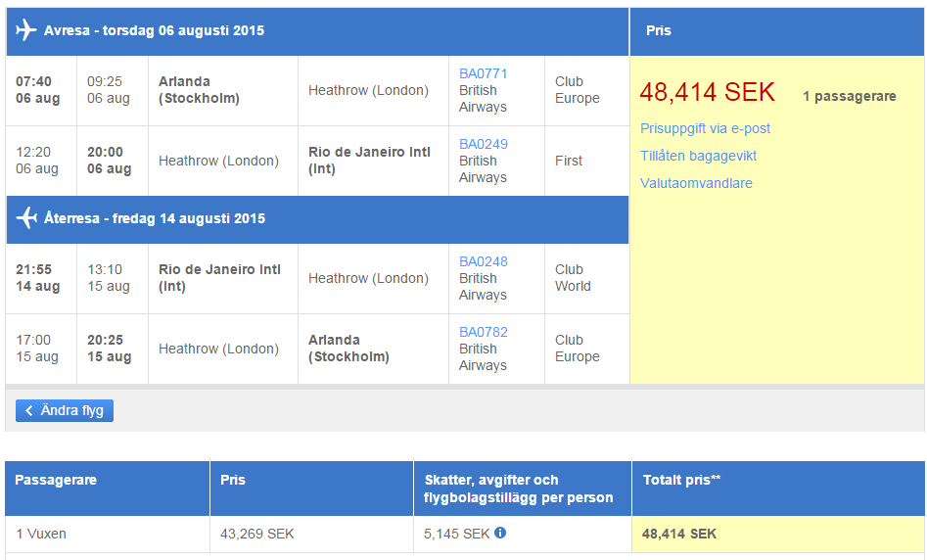Open the Tillåten bagagevikt link
Image resolution: width=927 pixels, height=560 pixels.
point(698,156)
